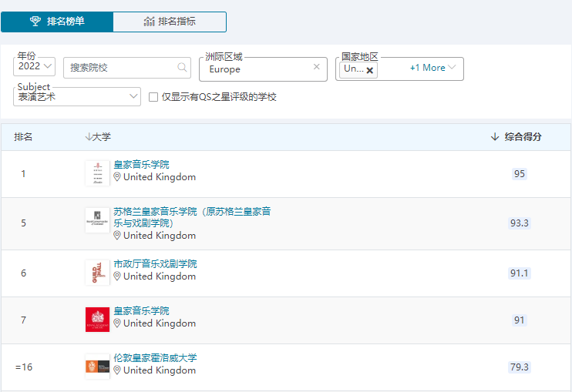
Task: Click the Guildhall School logo
Action: point(97,273)
